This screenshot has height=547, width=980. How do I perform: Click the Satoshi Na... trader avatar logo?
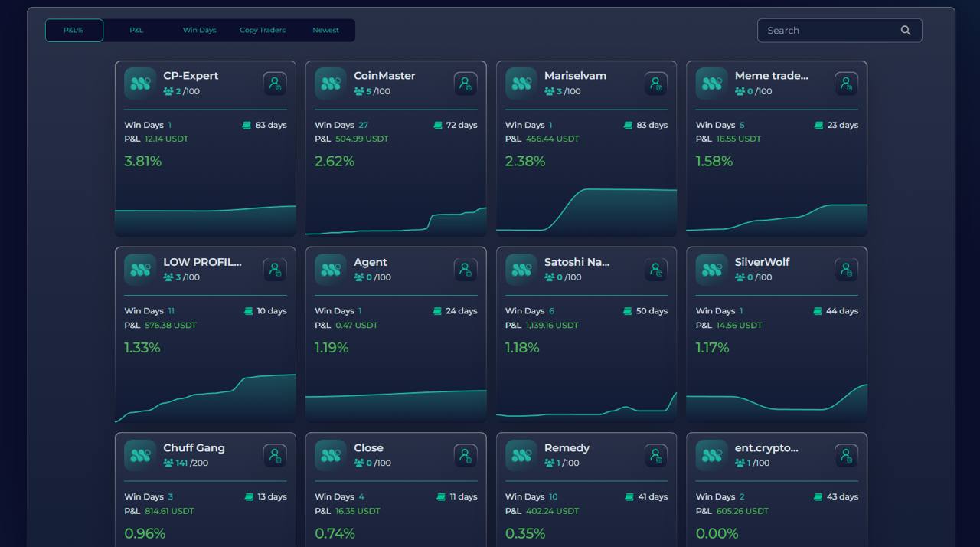pyautogui.click(x=521, y=270)
